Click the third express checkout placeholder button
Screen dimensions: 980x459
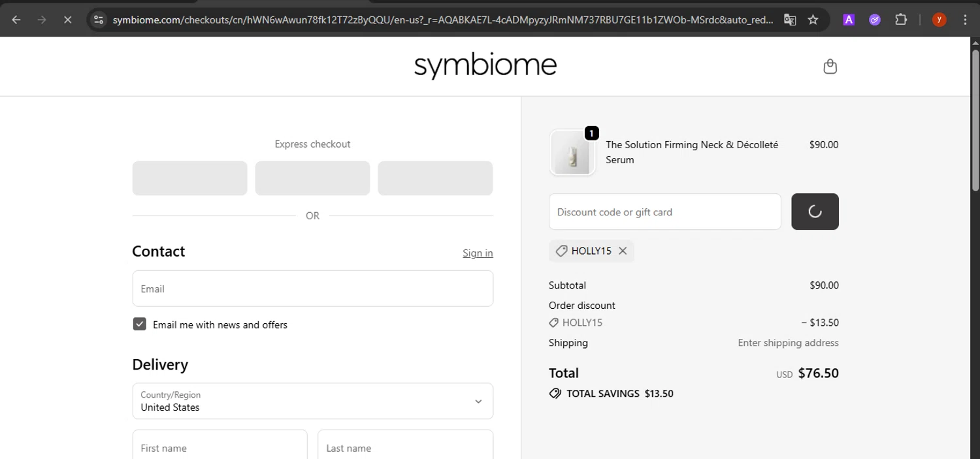tap(435, 178)
